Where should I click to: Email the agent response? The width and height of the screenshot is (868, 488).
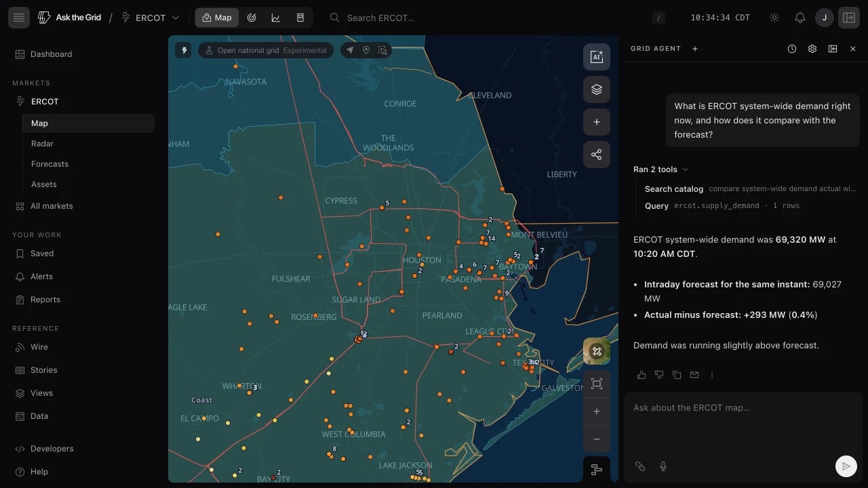click(694, 375)
